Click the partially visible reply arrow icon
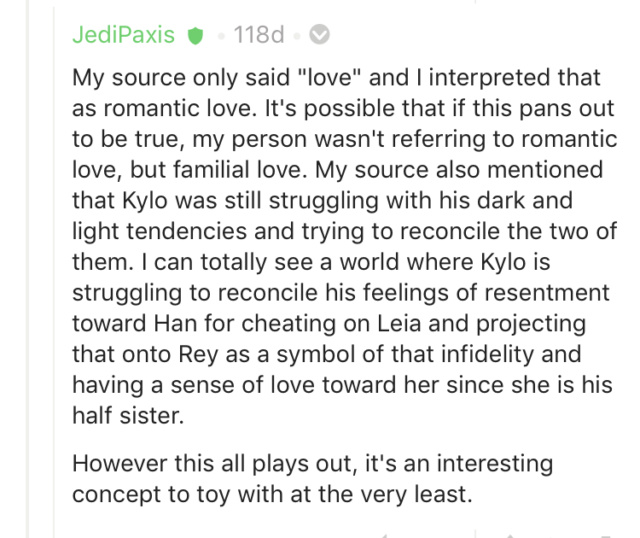 pyautogui.click(x=384, y=535)
